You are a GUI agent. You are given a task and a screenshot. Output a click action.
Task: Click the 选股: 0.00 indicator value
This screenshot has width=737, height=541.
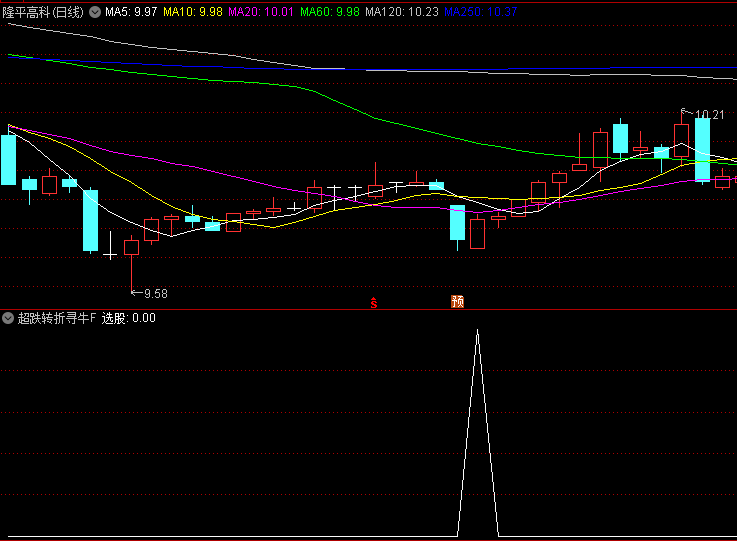click(129, 318)
